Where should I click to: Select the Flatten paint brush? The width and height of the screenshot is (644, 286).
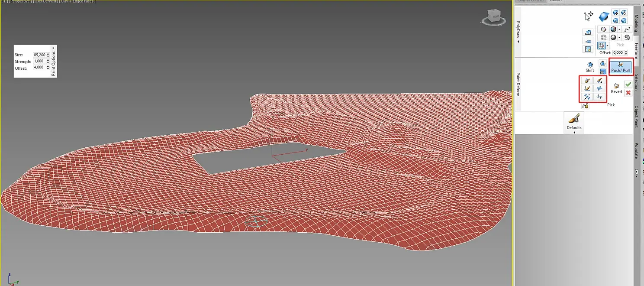coord(587,88)
